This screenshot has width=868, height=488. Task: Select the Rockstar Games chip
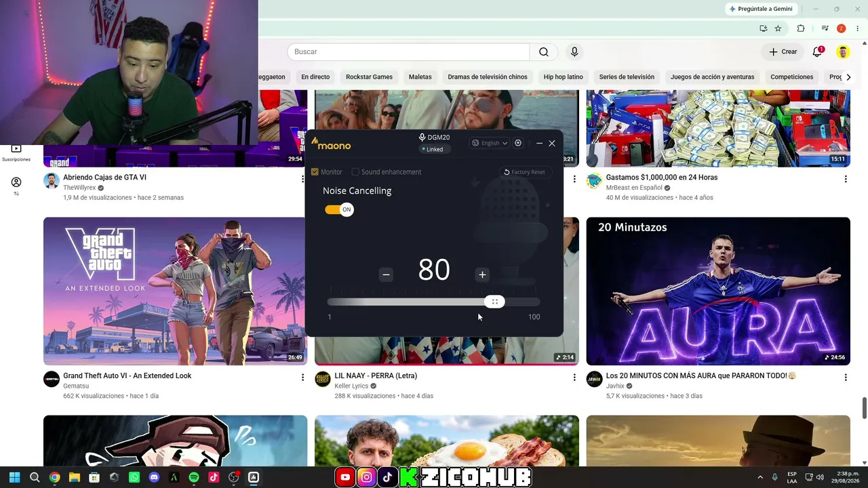point(369,77)
